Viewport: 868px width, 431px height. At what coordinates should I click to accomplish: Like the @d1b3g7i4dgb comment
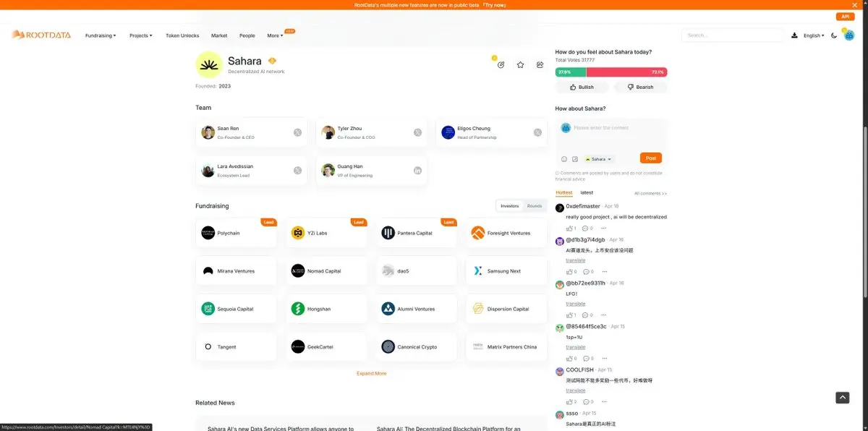click(x=571, y=272)
